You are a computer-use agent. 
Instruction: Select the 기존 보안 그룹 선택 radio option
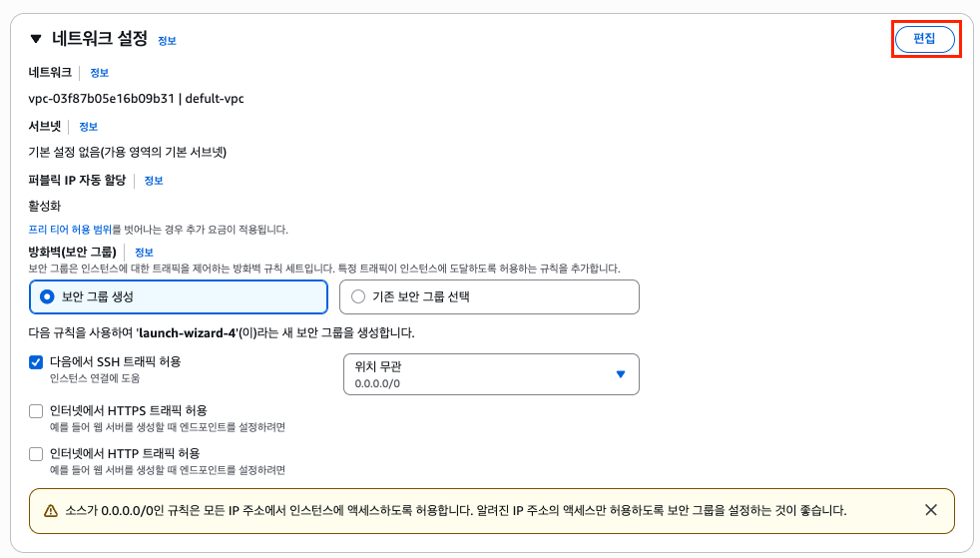click(358, 296)
